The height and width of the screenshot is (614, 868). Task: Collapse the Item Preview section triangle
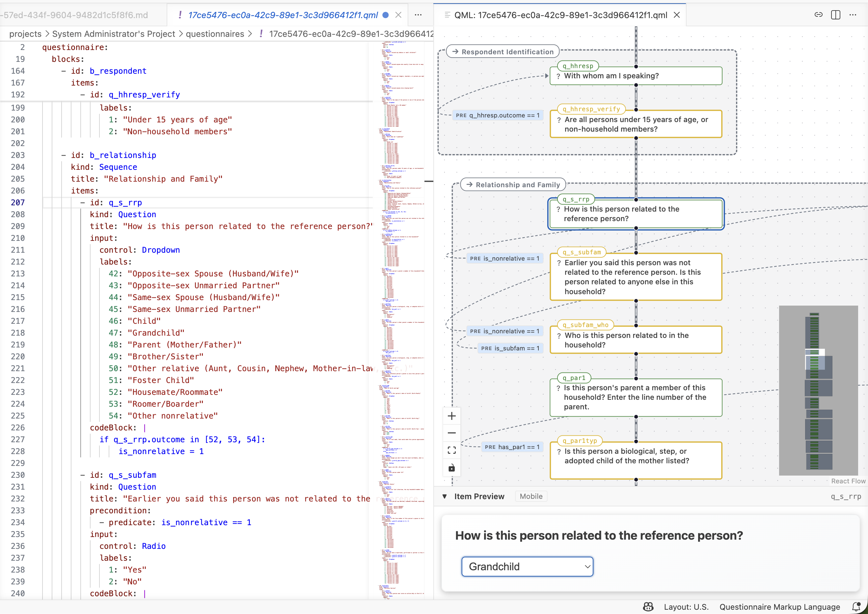coord(445,497)
